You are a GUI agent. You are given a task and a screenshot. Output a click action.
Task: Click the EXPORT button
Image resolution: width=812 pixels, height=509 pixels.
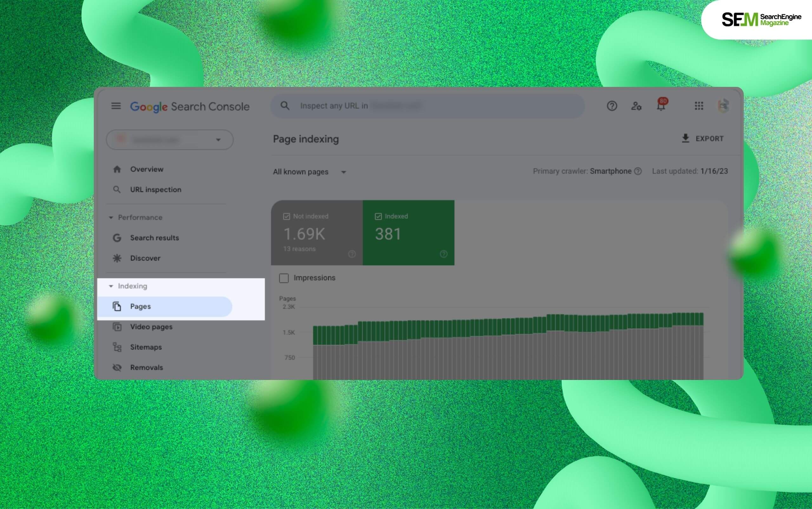702,138
